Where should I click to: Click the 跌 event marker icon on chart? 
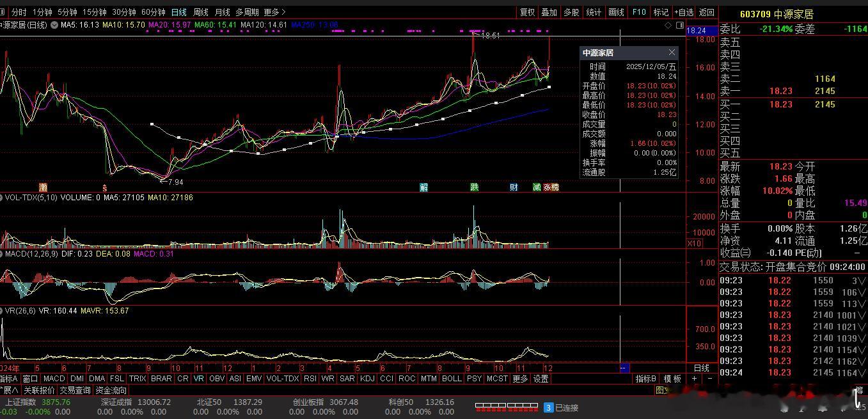474,187
